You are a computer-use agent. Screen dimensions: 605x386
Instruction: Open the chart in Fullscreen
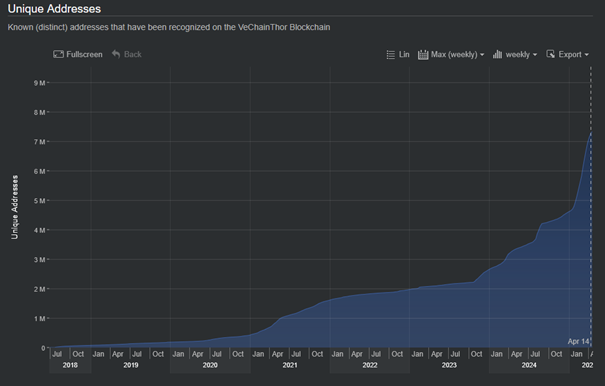[78, 54]
